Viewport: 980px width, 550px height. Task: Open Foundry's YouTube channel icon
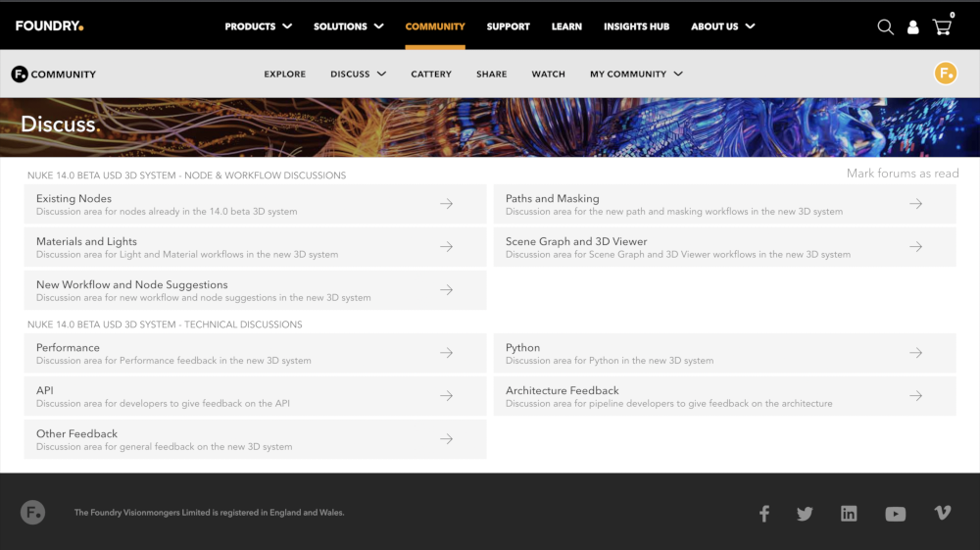[x=895, y=514]
